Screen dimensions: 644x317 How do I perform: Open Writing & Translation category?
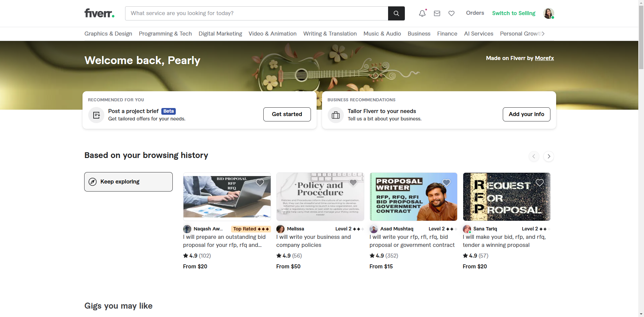330,34
